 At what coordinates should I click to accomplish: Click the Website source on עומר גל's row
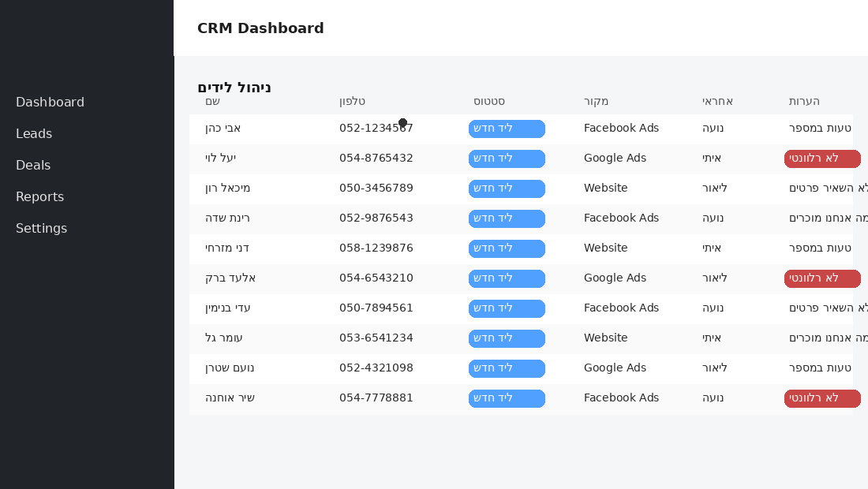coord(605,338)
